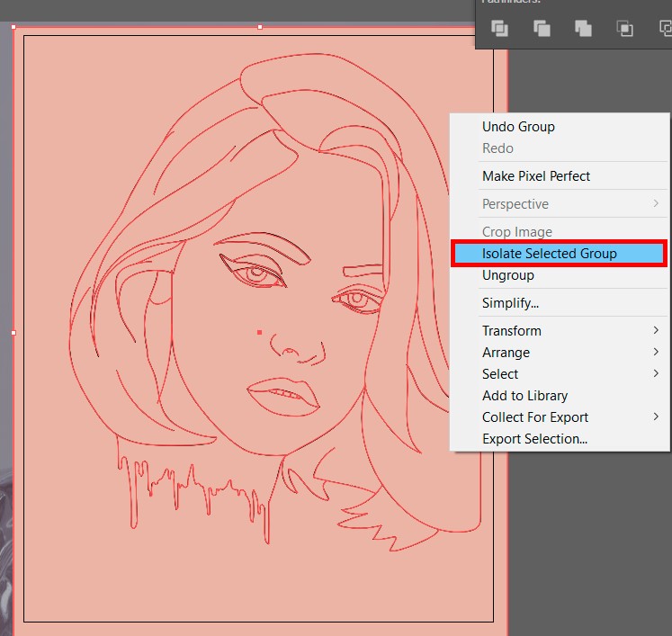Select Make Pixel Perfect
This screenshot has width=672, height=636.
(536, 176)
